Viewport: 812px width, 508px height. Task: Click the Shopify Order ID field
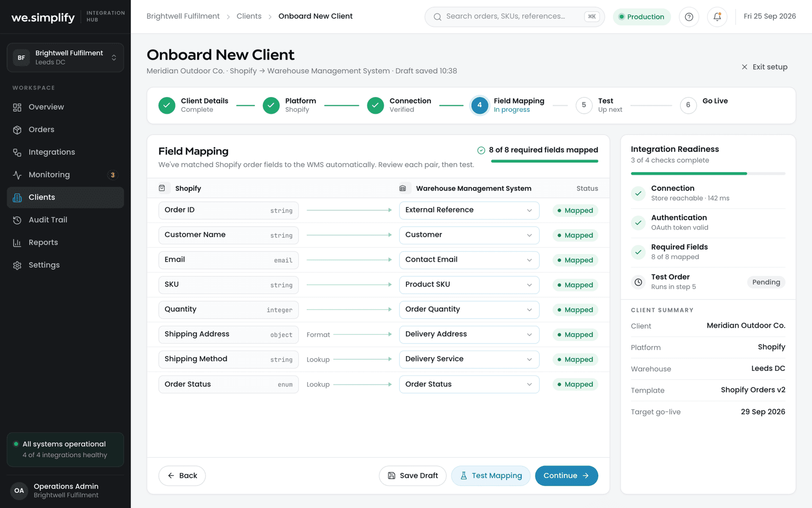pyautogui.click(x=228, y=210)
